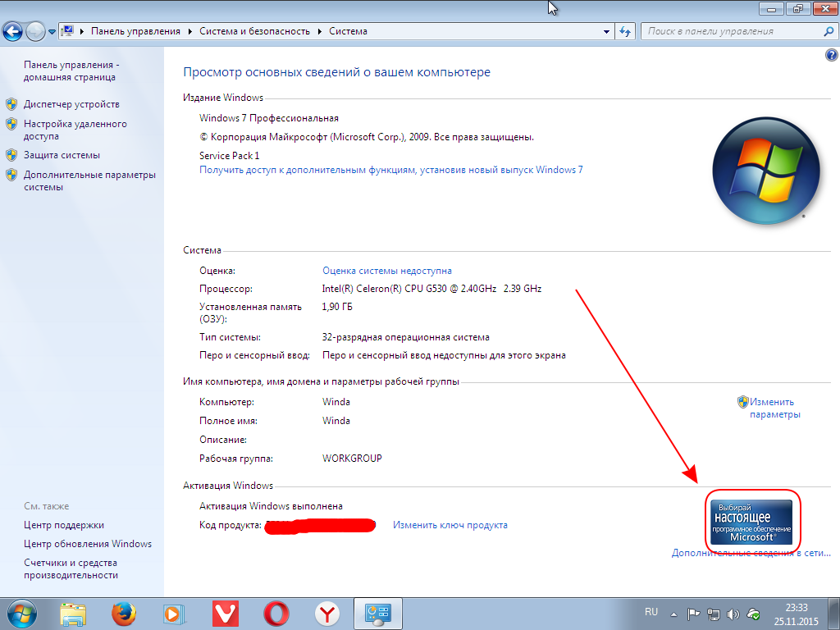This screenshot has width=840, height=630.
Task: Click shield icon beside Настройка удаленного доступа
Action: pyautogui.click(x=11, y=125)
